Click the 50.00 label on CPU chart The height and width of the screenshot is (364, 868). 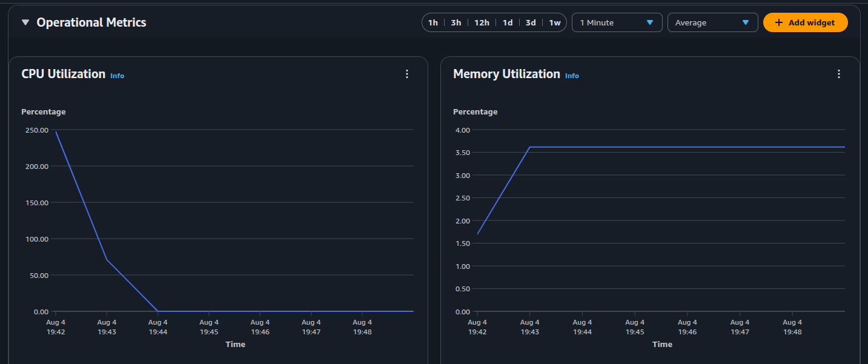[39, 275]
